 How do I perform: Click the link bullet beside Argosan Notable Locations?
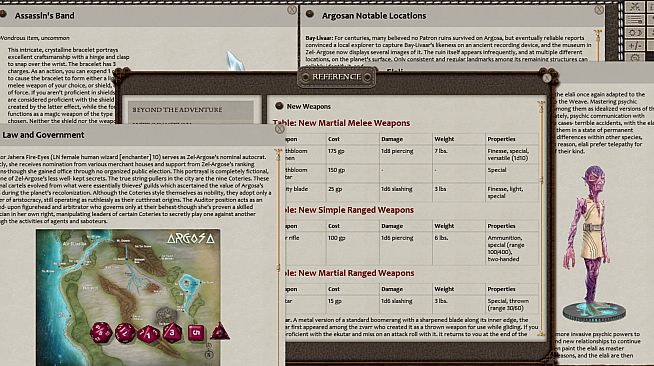pos(309,14)
